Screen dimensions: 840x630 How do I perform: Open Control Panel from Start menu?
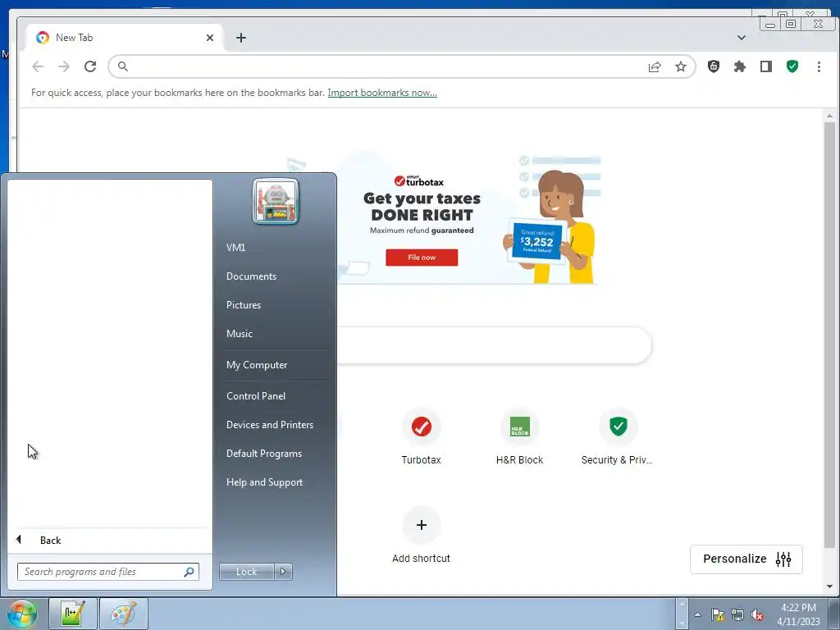pyautogui.click(x=256, y=396)
